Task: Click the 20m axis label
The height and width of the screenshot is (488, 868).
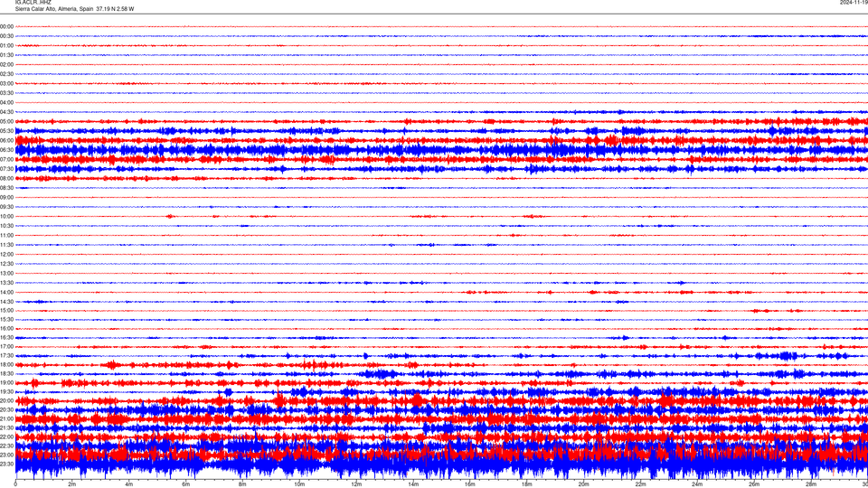Action: tap(583, 484)
